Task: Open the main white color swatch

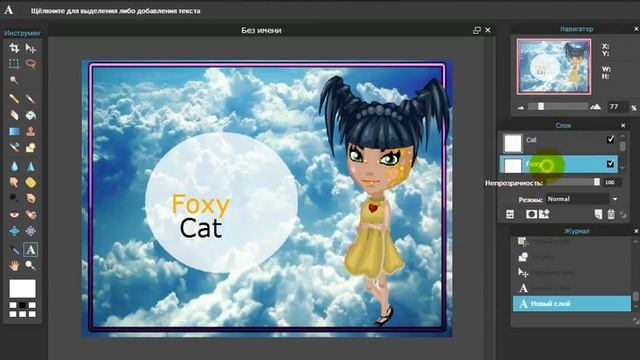Action: tap(22, 289)
